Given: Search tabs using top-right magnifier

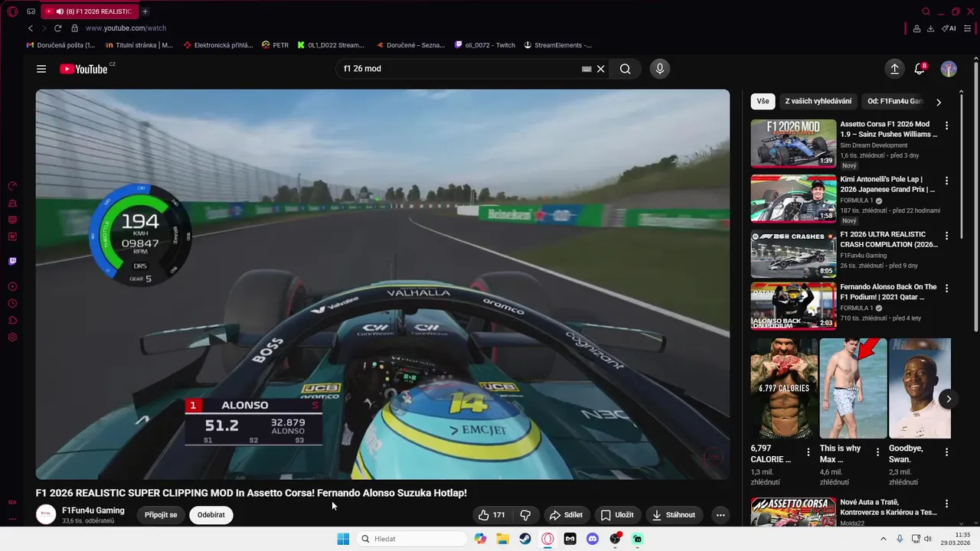Looking at the screenshot, I should coord(926,11).
